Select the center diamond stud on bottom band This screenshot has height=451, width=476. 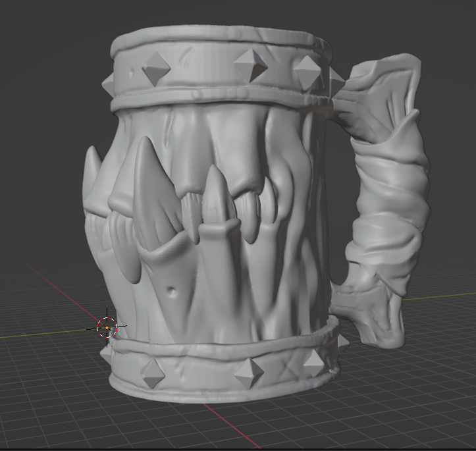[x=249, y=373]
